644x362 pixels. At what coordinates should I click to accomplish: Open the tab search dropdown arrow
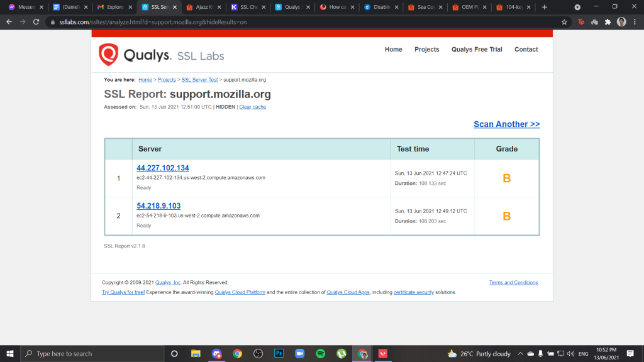click(577, 7)
